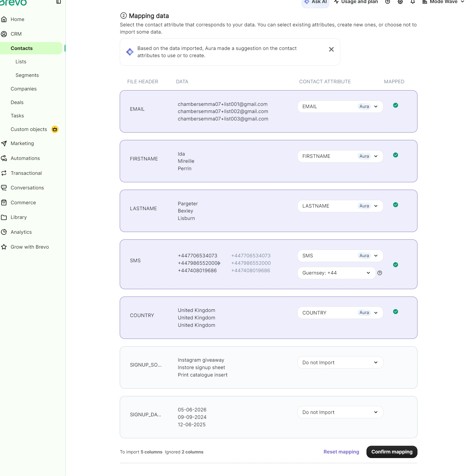Click help icon beside Guernsey country code
Screen dimensions: 468x476
(x=380, y=273)
